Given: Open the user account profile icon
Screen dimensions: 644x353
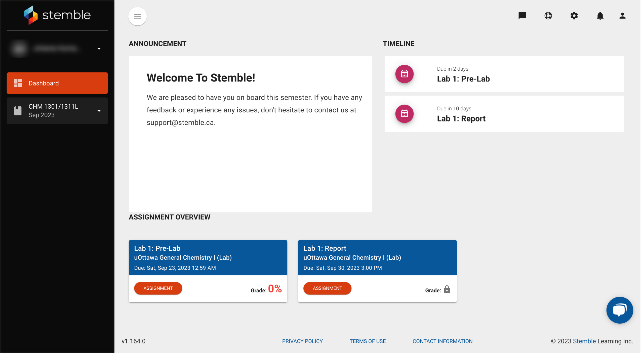Looking at the screenshot, I should point(622,16).
